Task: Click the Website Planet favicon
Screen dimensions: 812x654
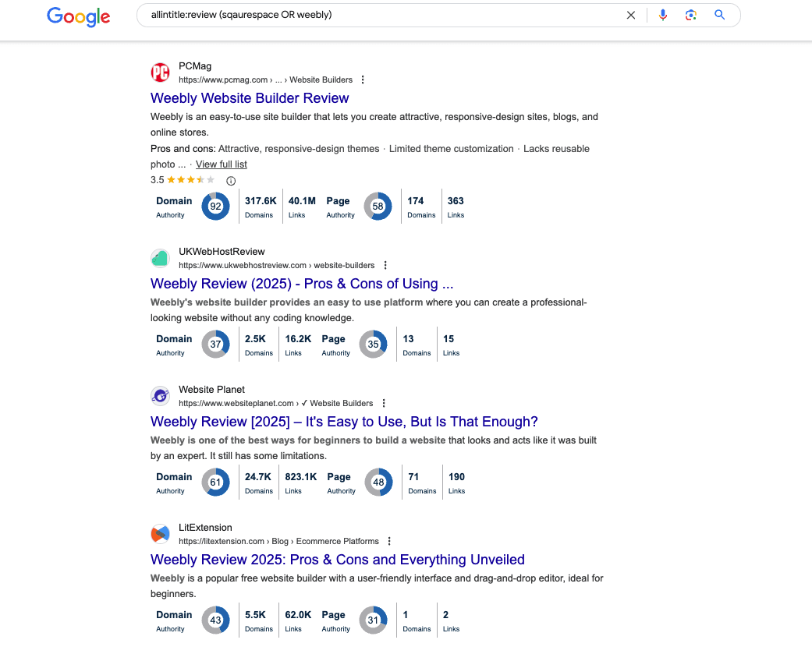Action: [160, 396]
